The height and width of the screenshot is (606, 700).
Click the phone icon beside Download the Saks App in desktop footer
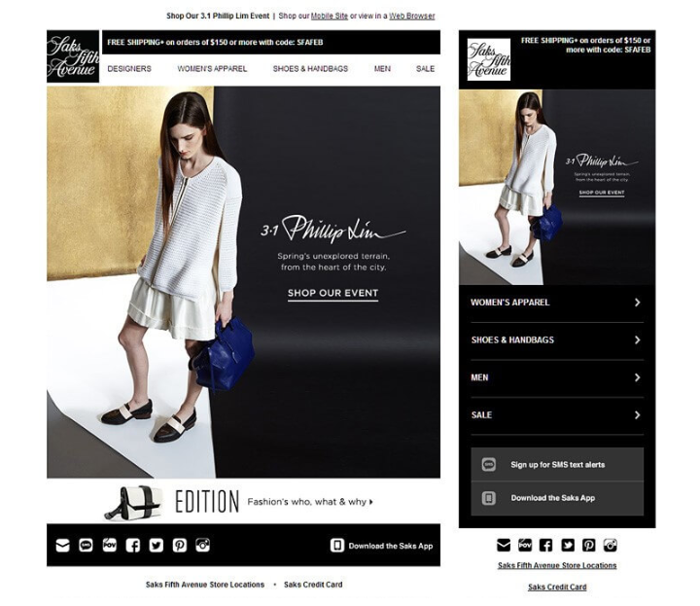337,546
